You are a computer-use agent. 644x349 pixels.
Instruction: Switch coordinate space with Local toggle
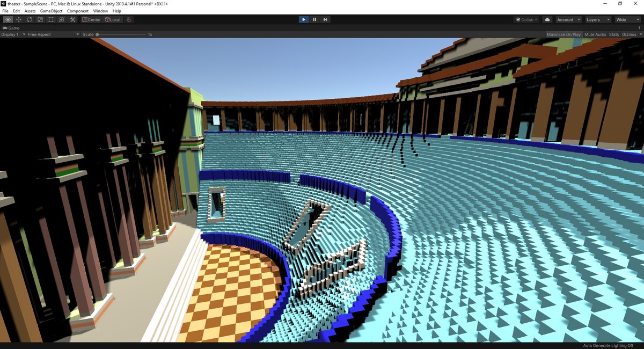click(113, 19)
